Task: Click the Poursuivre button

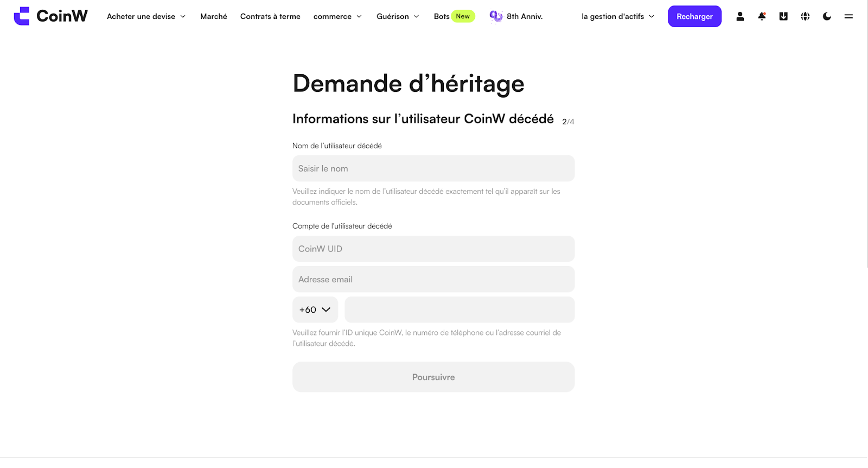Action: coord(433,377)
